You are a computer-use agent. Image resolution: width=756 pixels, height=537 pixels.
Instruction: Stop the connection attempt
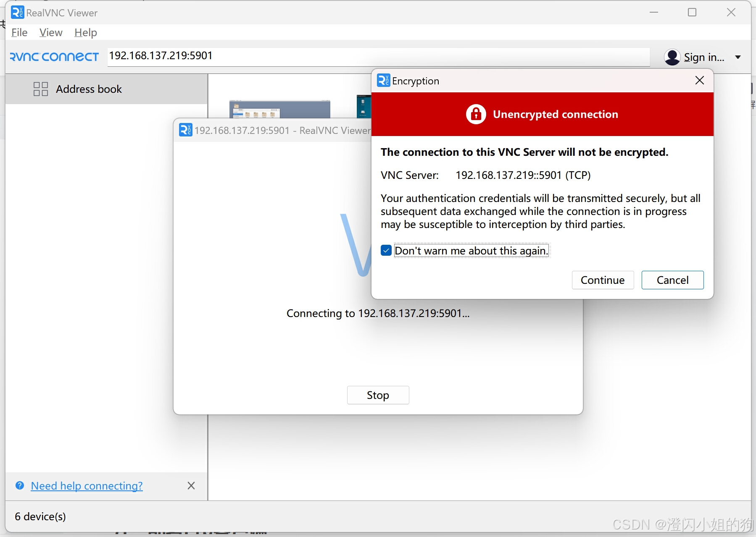tap(378, 395)
